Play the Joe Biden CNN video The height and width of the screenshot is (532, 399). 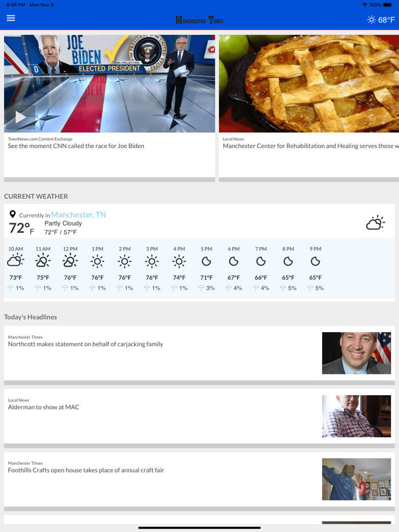point(21,117)
